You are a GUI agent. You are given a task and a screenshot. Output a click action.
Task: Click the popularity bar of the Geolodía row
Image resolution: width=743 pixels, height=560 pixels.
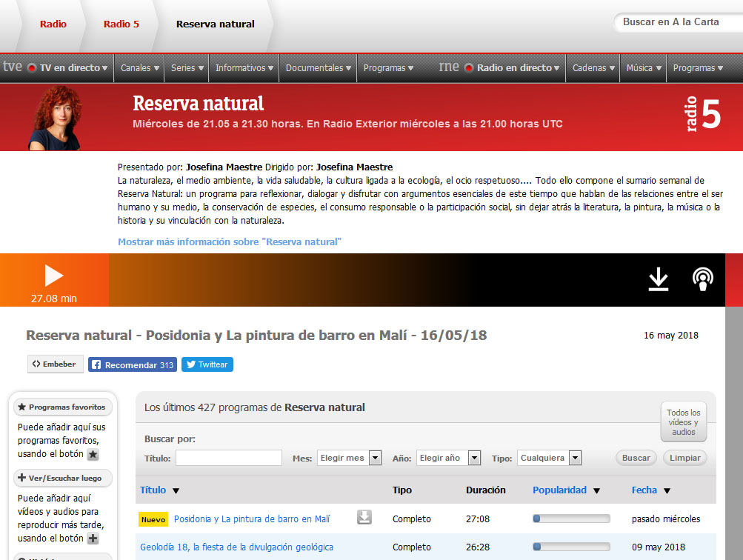point(571,547)
